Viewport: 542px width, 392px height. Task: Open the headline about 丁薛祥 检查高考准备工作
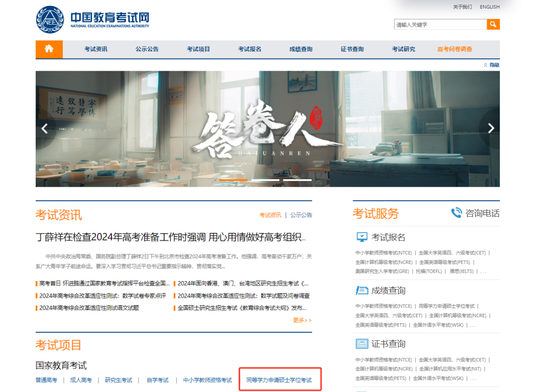click(x=171, y=237)
